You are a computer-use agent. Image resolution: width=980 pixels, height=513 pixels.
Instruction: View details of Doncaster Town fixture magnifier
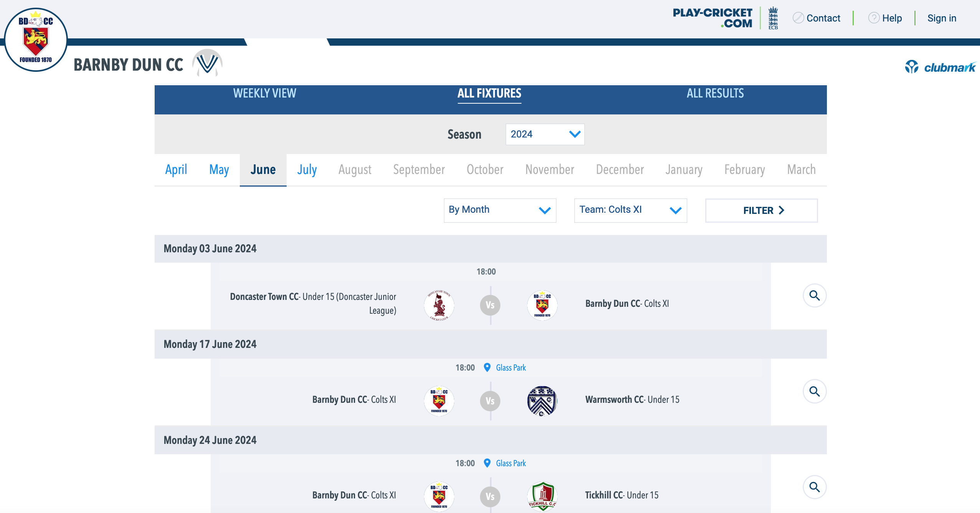point(814,296)
